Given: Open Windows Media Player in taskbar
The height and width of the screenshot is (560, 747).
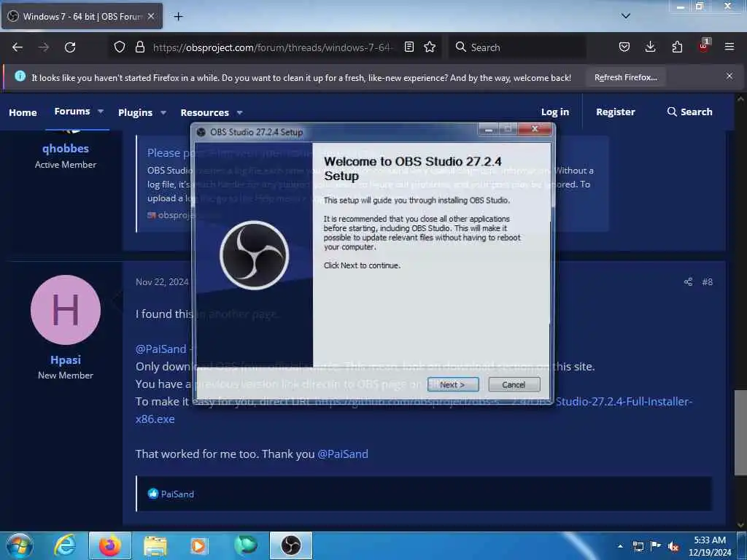Looking at the screenshot, I should point(199,545).
